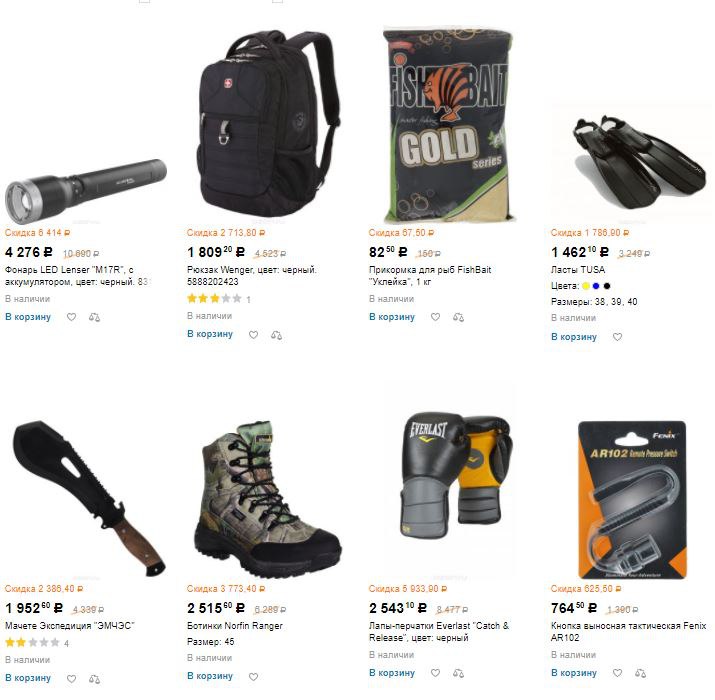The image size is (715, 700).
Task: Favorite the Wenger backpack heart icon
Action: click(254, 335)
